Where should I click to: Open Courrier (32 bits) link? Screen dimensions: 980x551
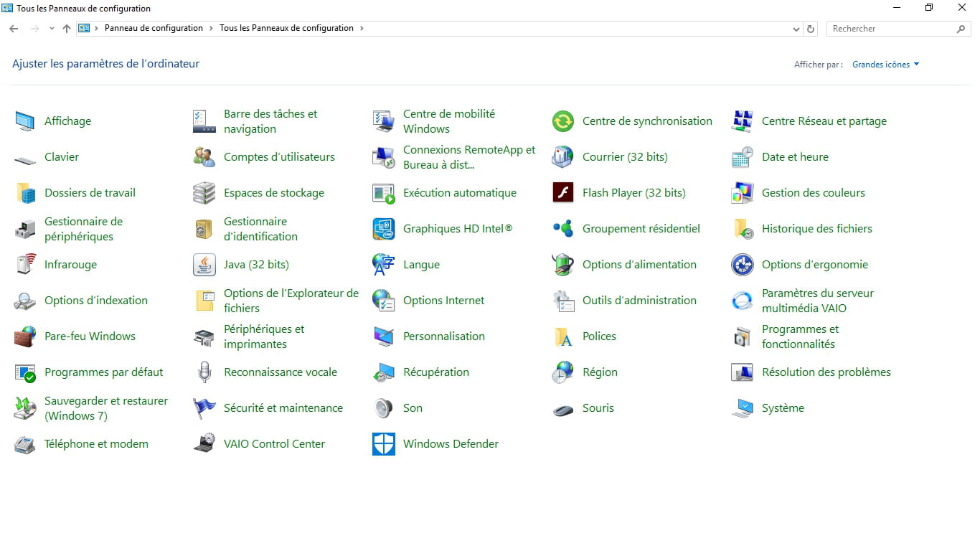click(x=625, y=157)
